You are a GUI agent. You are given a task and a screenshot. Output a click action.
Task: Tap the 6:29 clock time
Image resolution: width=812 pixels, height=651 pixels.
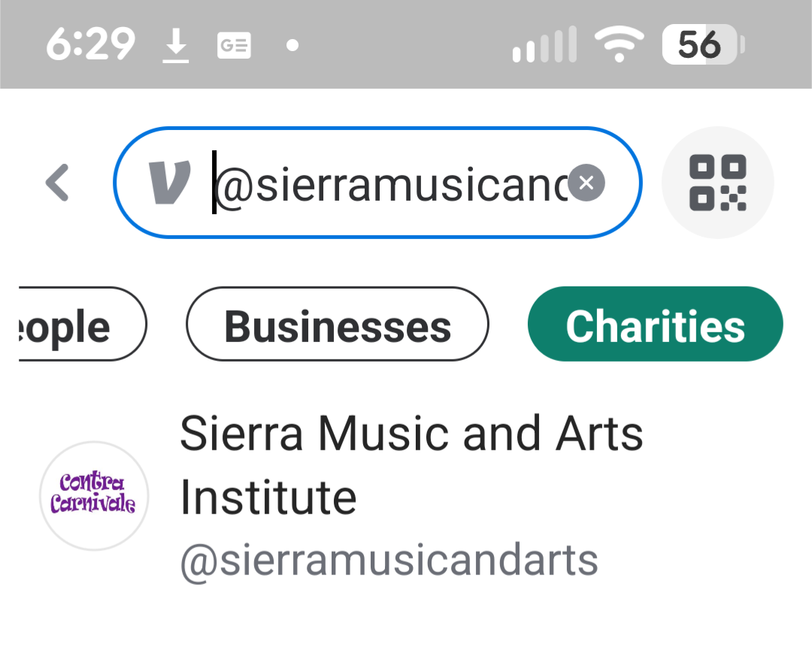point(90,45)
